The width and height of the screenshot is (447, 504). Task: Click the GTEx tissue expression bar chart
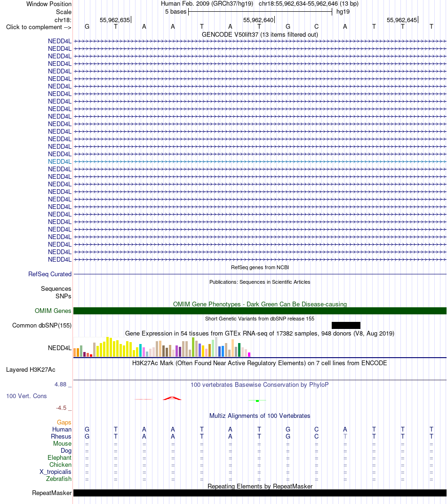tap(162, 347)
